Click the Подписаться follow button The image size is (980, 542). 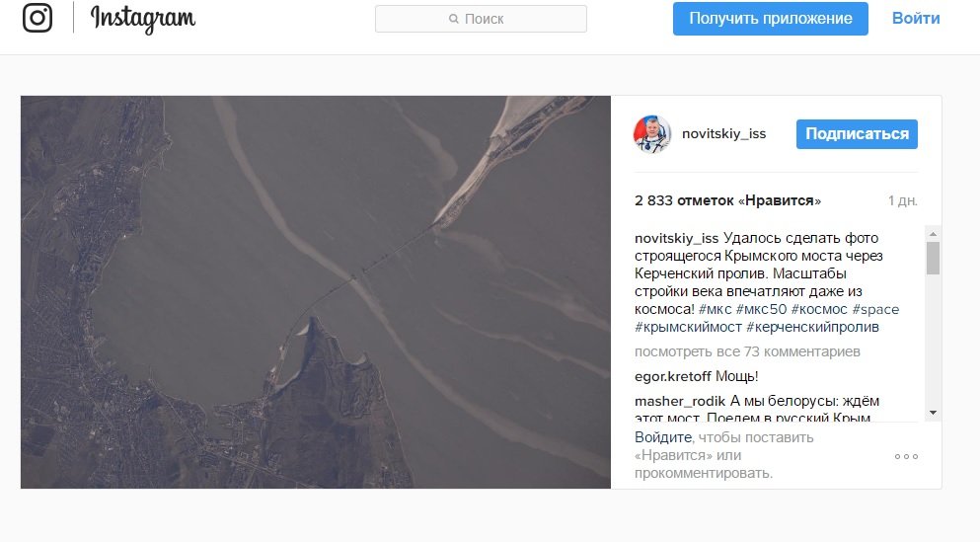pyautogui.click(x=857, y=134)
